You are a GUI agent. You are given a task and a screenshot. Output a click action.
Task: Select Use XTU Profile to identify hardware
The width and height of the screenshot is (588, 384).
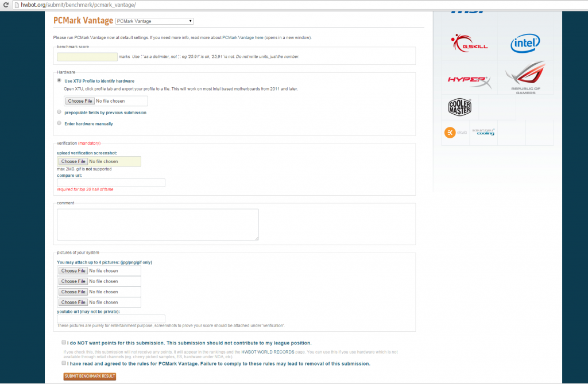coord(59,80)
